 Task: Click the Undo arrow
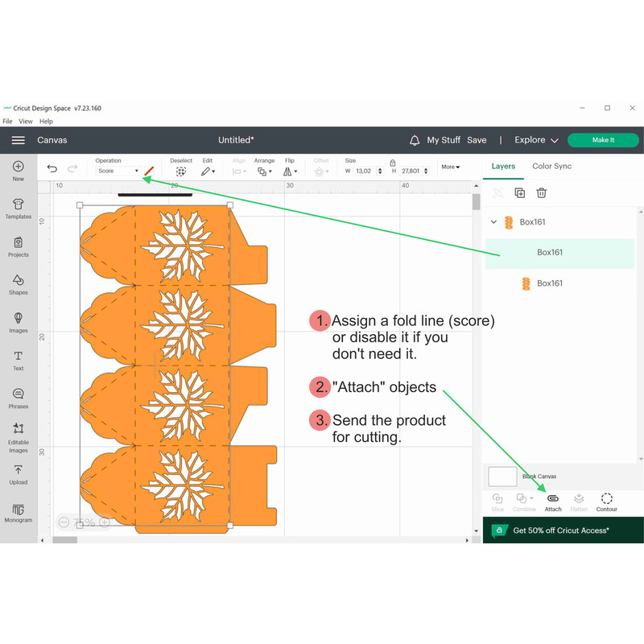[x=52, y=168]
